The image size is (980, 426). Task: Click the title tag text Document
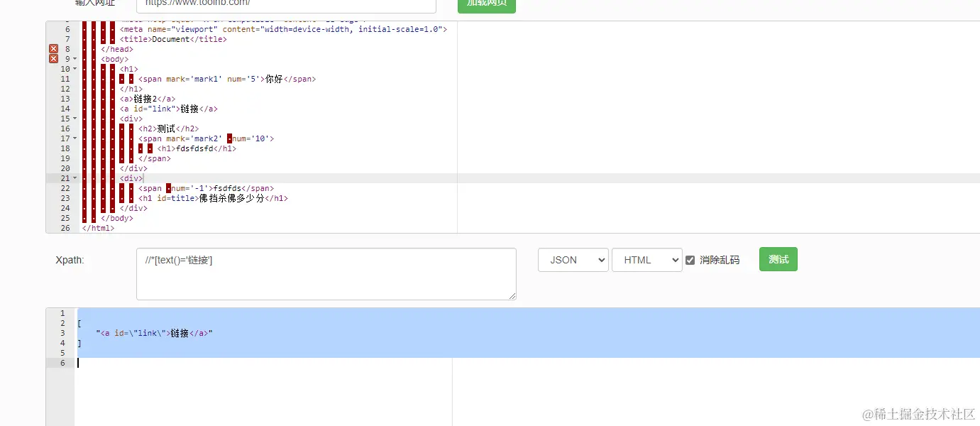(171, 39)
